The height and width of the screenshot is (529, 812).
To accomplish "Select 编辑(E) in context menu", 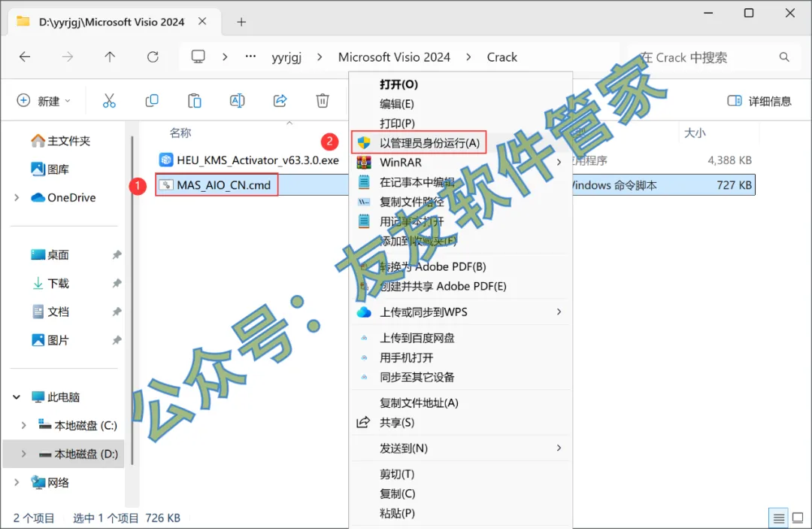I will click(461, 104).
